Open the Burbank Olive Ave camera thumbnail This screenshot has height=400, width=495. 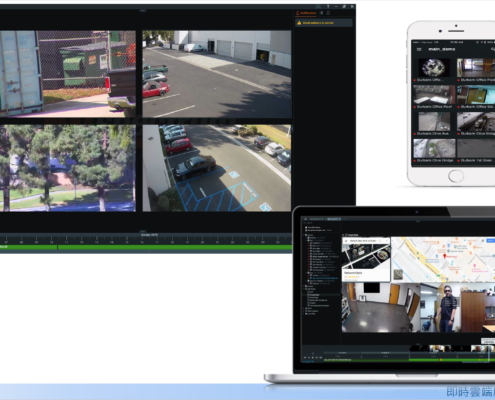click(434, 121)
